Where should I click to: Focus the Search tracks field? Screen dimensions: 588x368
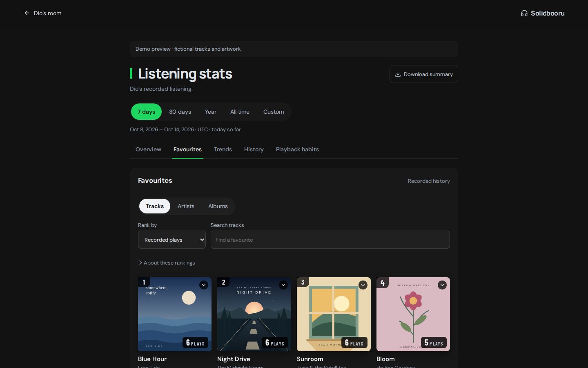pyautogui.click(x=330, y=240)
